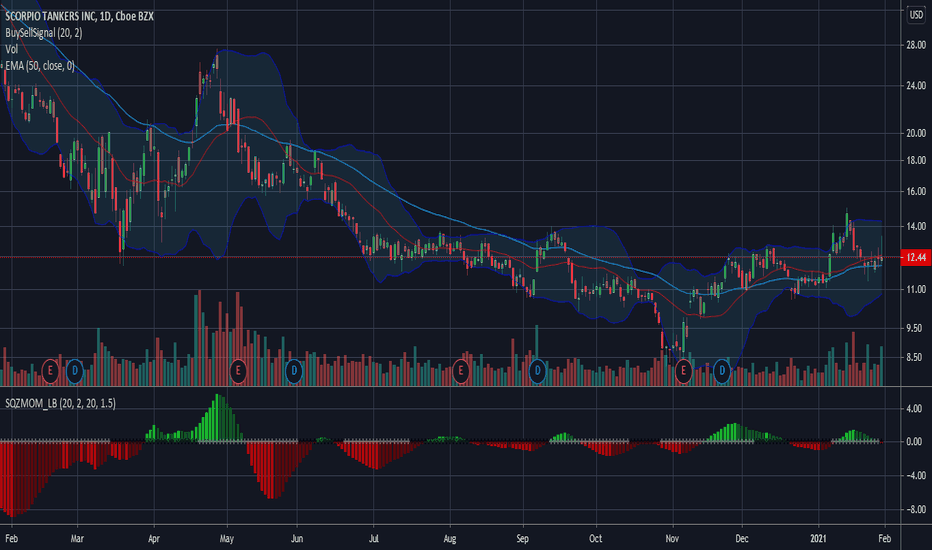Click the 8.50 price axis label
The width and height of the screenshot is (932, 550).
point(916,357)
